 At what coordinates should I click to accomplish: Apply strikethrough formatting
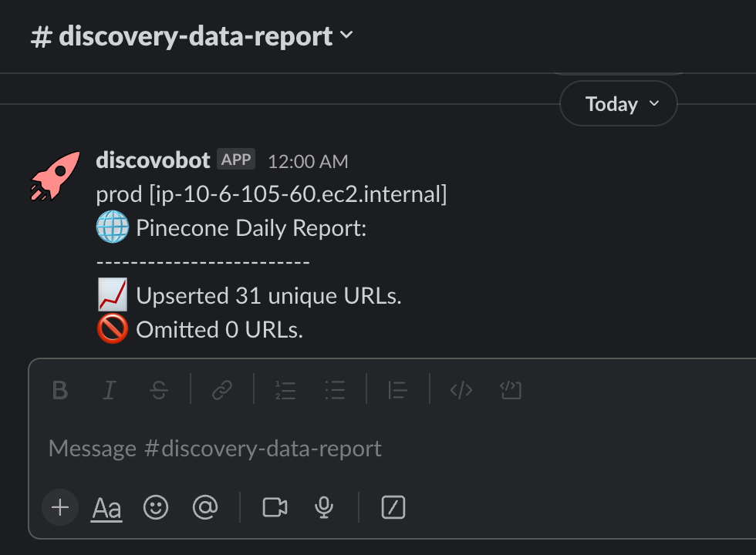(x=159, y=391)
